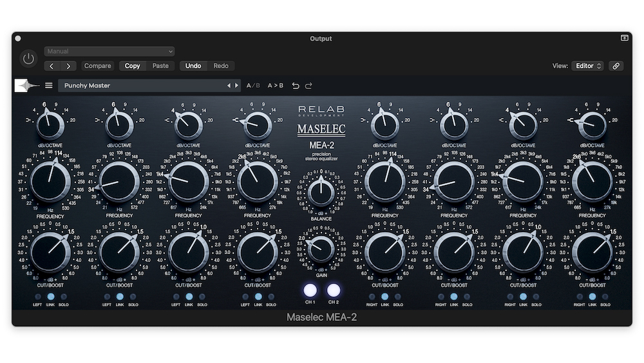Click the window expand icon in the title bar
644x363 pixels.
tap(624, 38)
